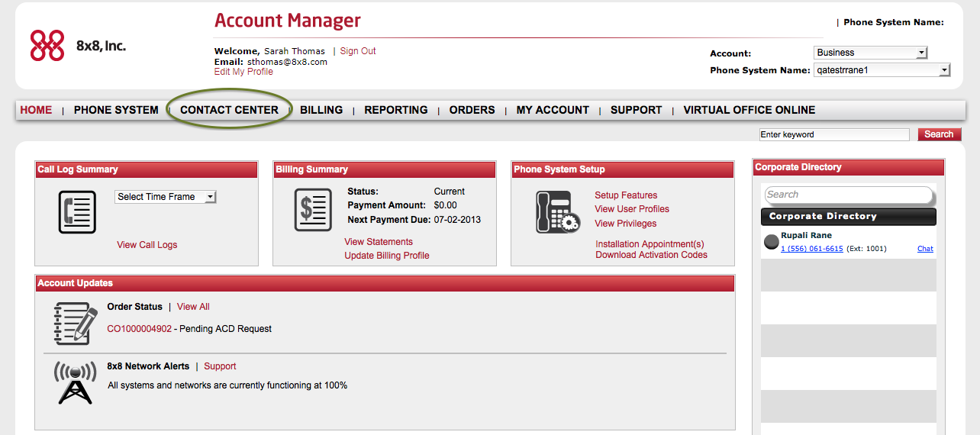
Task: Open the Edit My Profile link
Action: pyautogui.click(x=243, y=72)
